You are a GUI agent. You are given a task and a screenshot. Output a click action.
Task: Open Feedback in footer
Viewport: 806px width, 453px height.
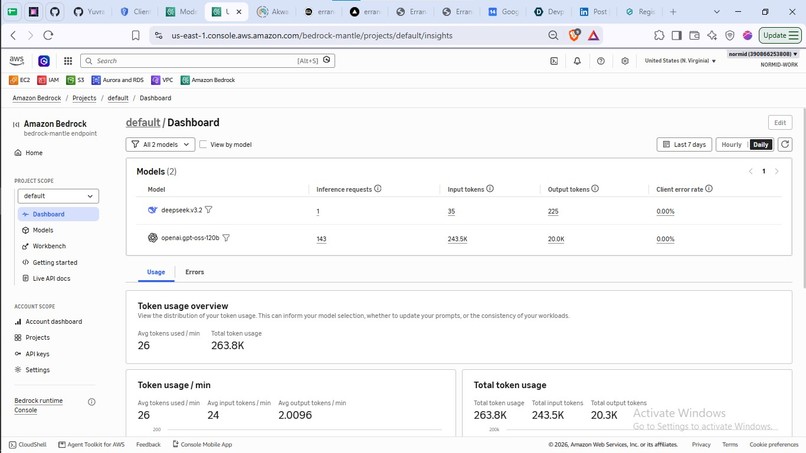click(148, 444)
